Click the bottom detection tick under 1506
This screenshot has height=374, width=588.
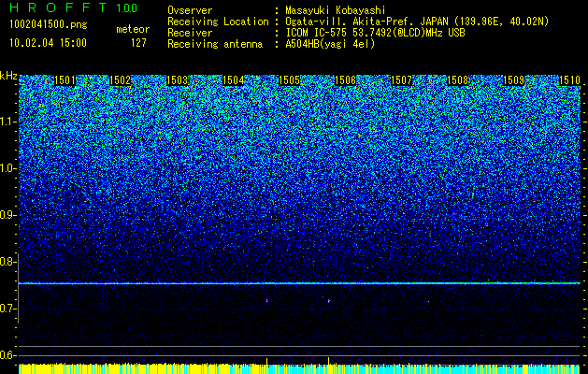(x=329, y=361)
